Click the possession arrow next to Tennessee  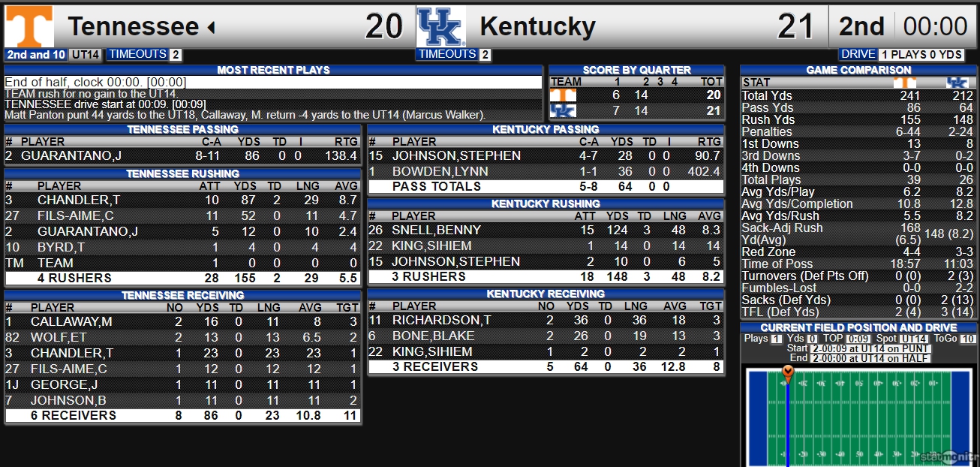click(212, 28)
